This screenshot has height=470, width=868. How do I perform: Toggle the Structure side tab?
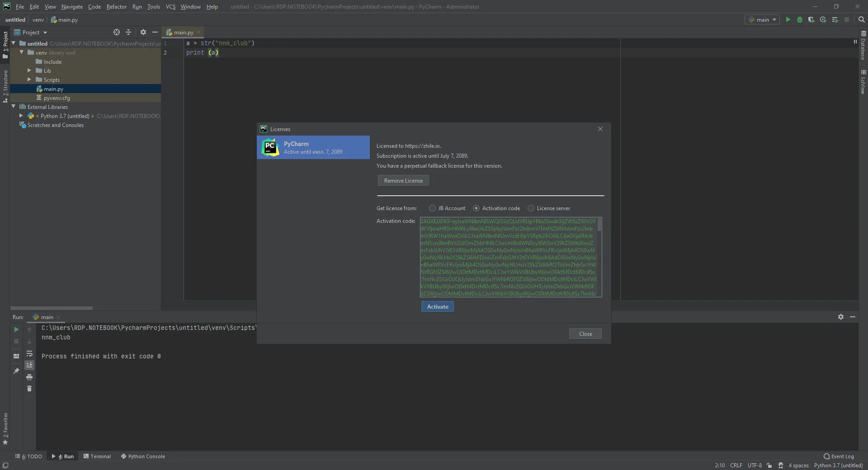5,86
